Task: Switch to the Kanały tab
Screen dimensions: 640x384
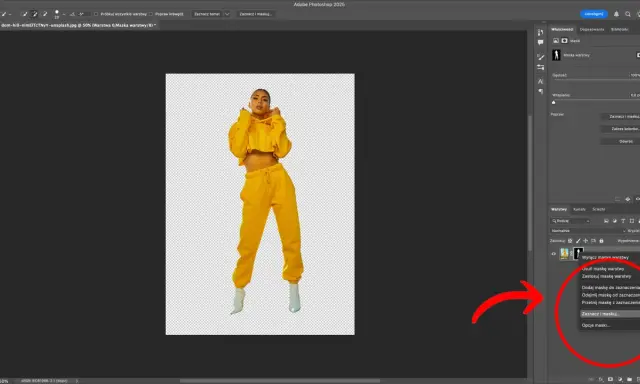Action: 579,209
